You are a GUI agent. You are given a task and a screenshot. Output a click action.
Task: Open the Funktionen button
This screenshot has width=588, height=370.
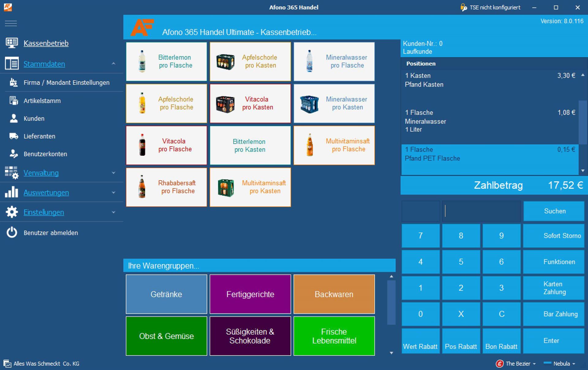[x=554, y=262]
